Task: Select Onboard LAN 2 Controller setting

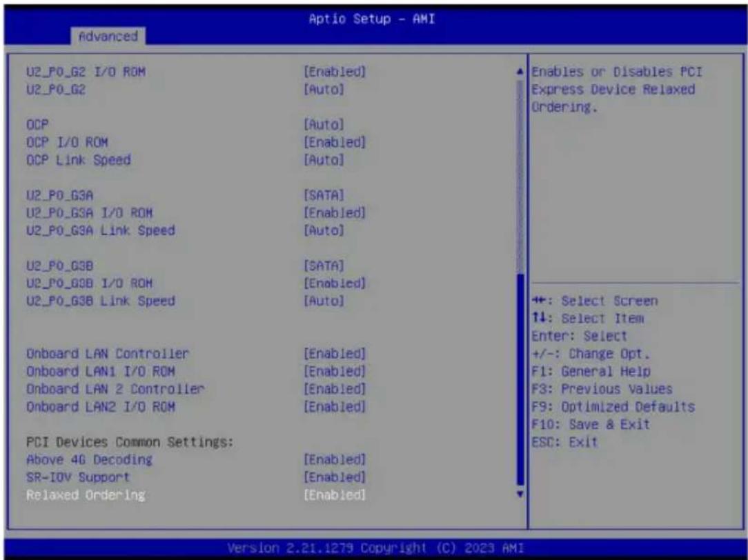Action: (x=115, y=390)
